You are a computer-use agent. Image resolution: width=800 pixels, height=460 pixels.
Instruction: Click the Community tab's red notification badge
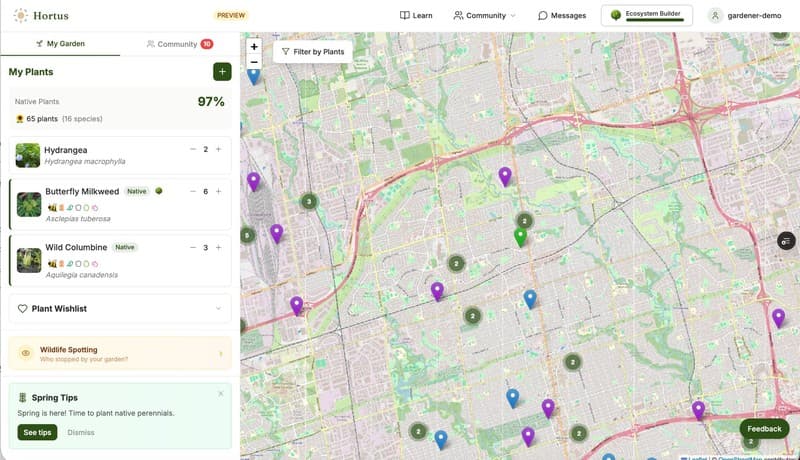[x=207, y=44]
